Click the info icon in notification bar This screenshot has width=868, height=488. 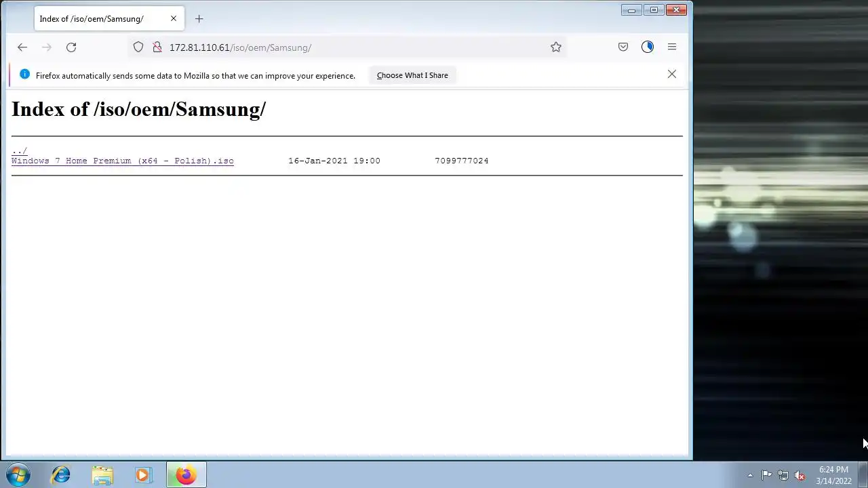24,75
